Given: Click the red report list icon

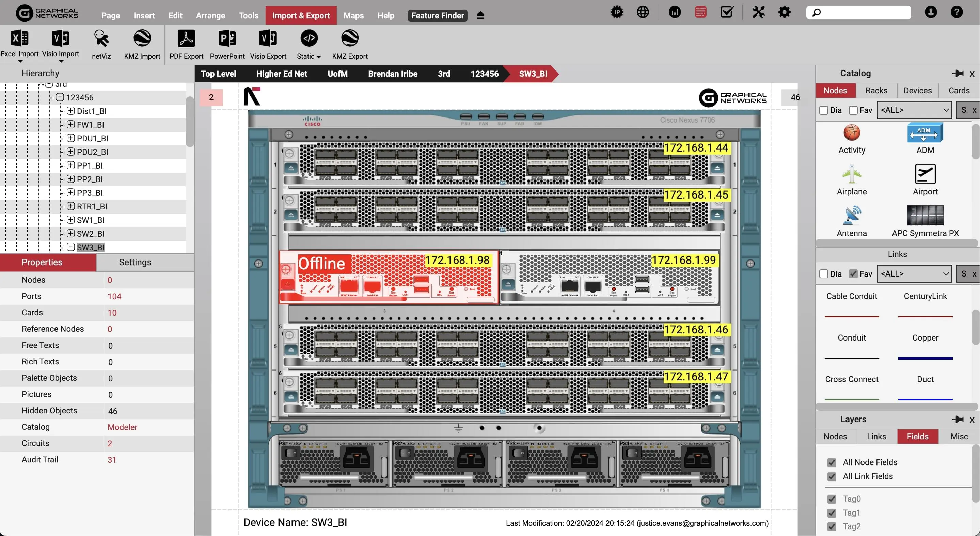Looking at the screenshot, I should 700,12.
